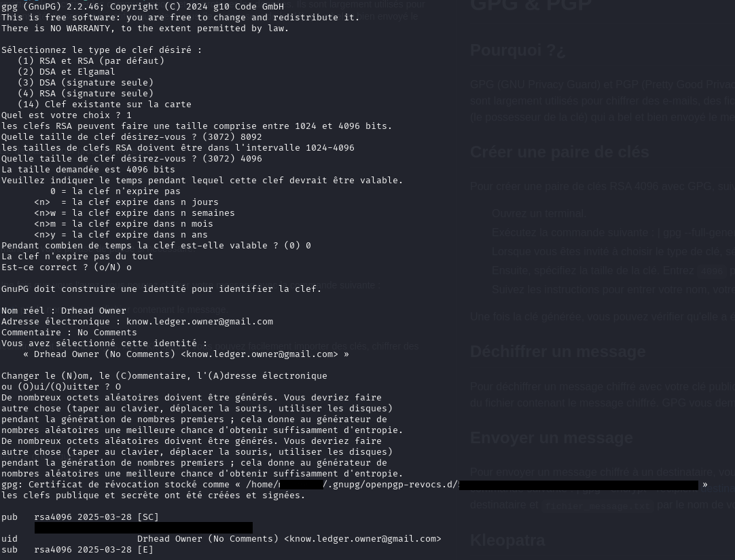Click the 'There is NO WARRANTY' line
This screenshot has height=560, width=735.
point(145,29)
